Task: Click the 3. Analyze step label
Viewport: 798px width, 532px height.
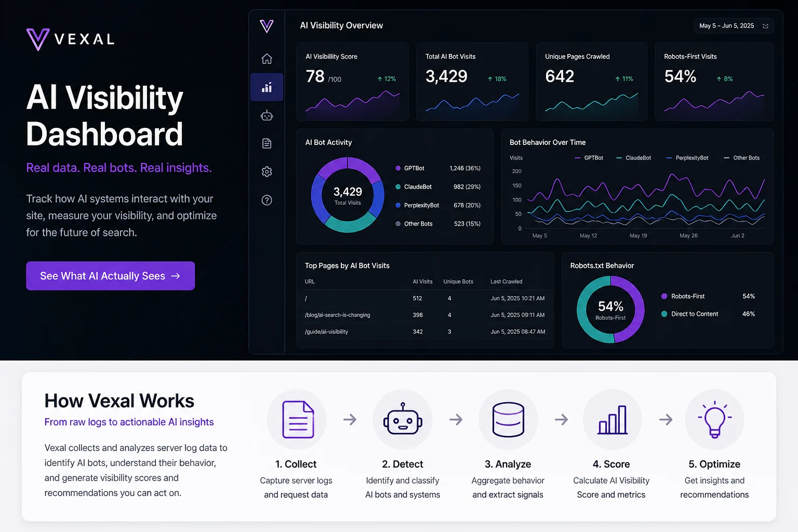Action: [x=508, y=464]
